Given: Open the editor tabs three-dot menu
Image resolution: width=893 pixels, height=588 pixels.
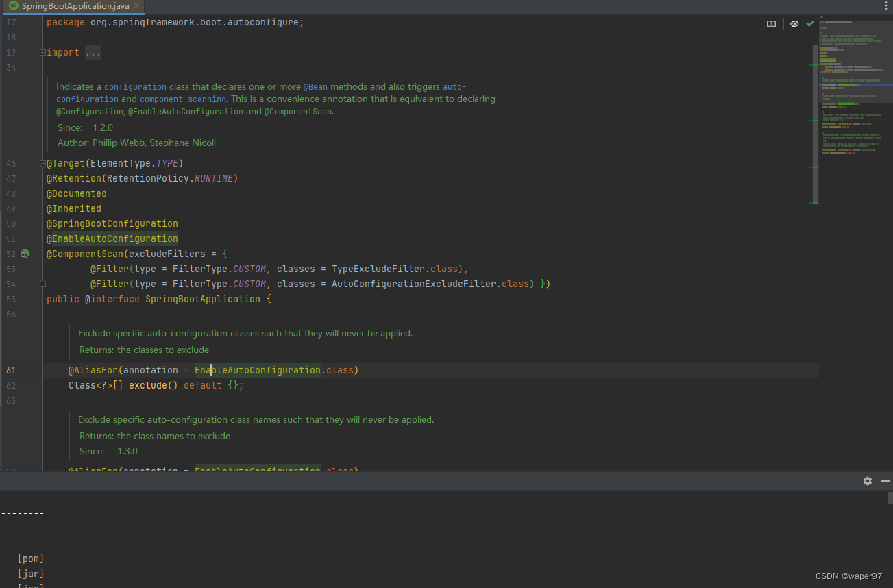Looking at the screenshot, I should (x=885, y=5).
